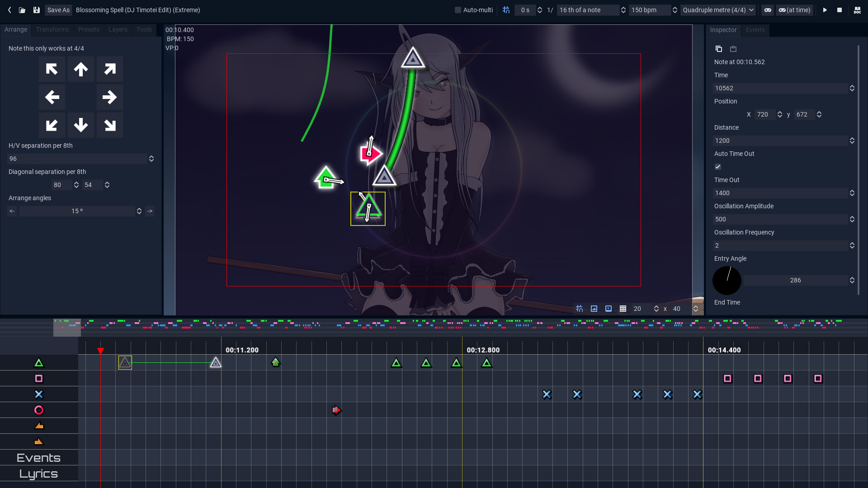
Task: Toggle timeline snap icon in top bar
Action: 506,10
